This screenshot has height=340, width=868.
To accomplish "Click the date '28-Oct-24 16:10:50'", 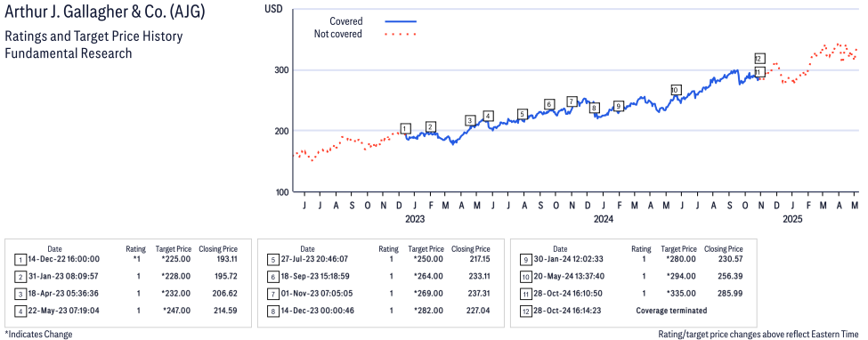I will pyautogui.click(x=570, y=294).
